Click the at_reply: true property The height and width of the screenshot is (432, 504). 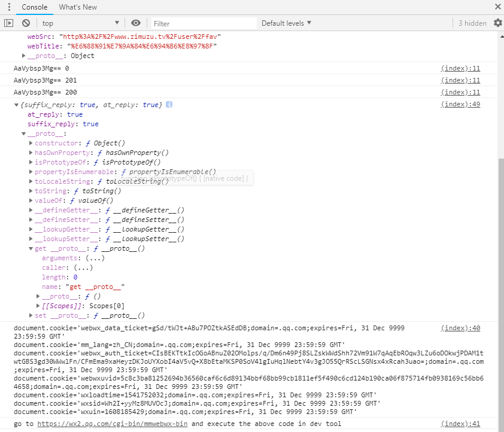[x=55, y=114]
